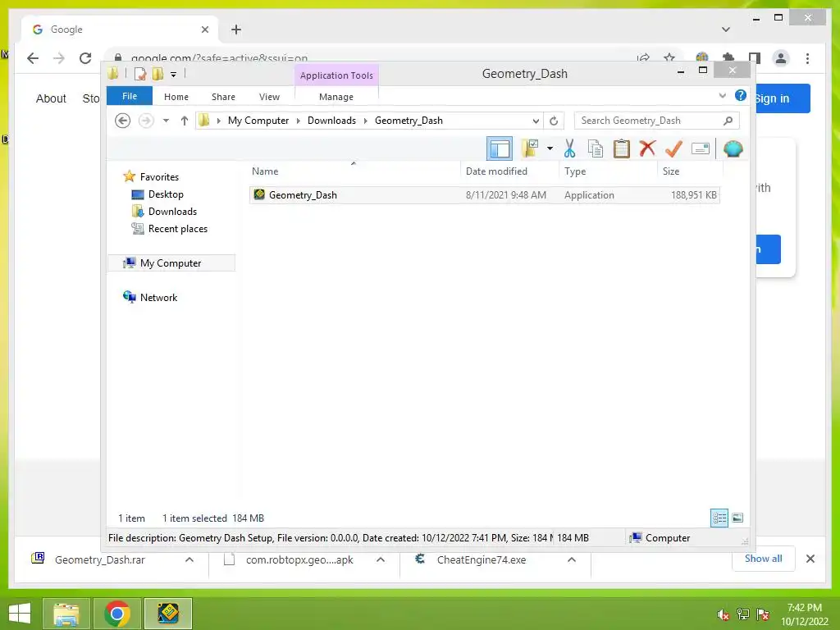Click Downloads in the address path

pyautogui.click(x=331, y=121)
